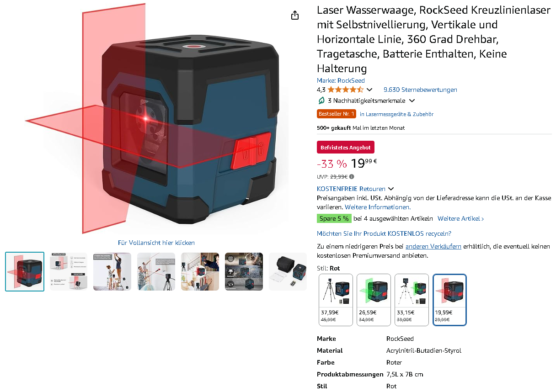This screenshot has height=392, width=556.
Task: Click the star rating icons
Action: click(x=346, y=90)
